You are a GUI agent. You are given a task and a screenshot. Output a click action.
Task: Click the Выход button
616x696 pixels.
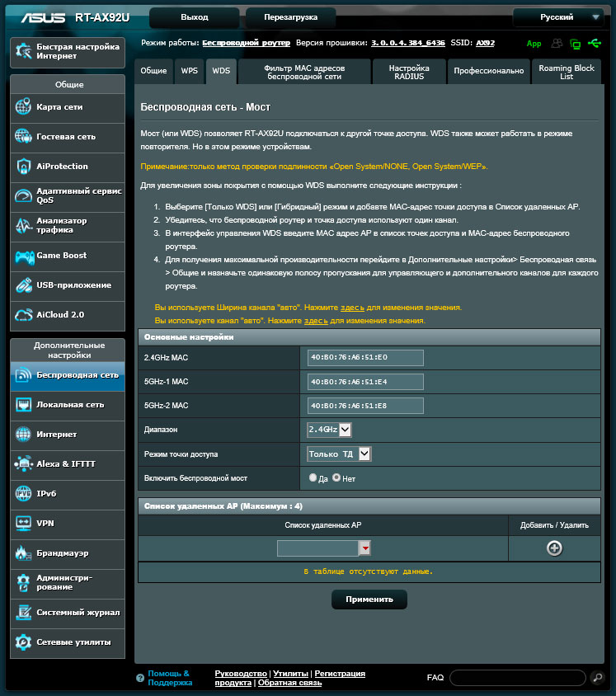pyautogui.click(x=195, y=17)
